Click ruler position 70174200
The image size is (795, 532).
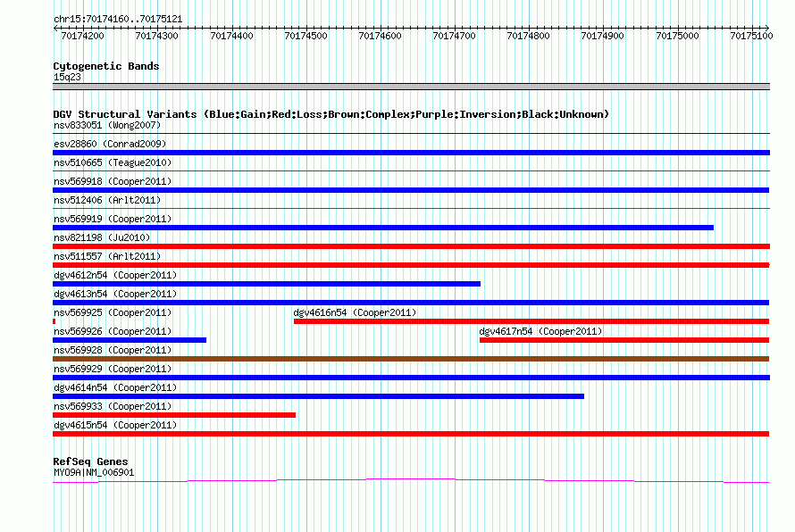point(83,36)
